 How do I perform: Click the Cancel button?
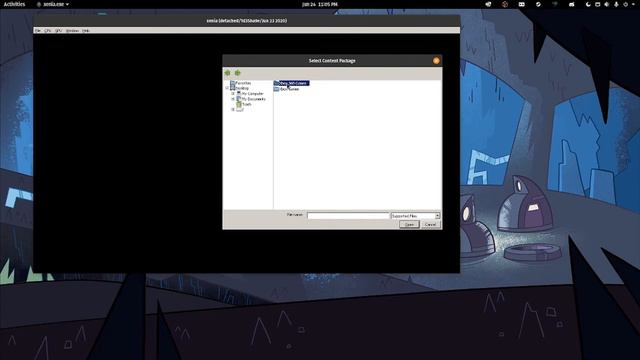click(431, 224)
